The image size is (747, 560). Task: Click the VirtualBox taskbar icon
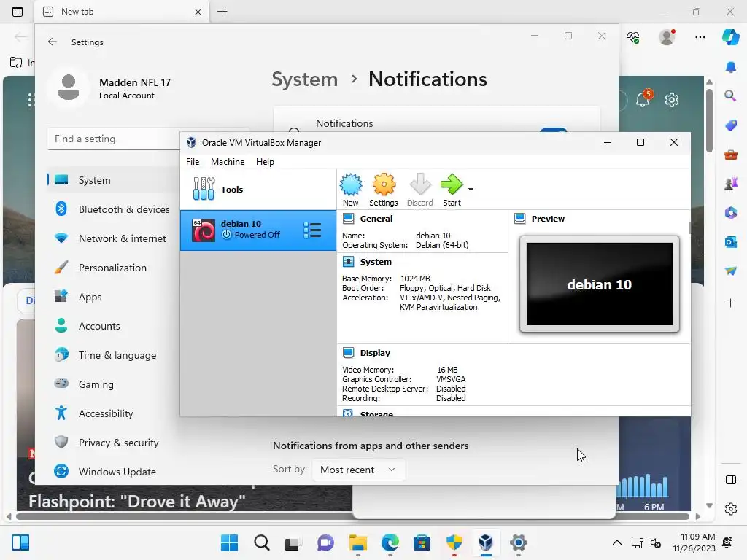tap(485, 542)
